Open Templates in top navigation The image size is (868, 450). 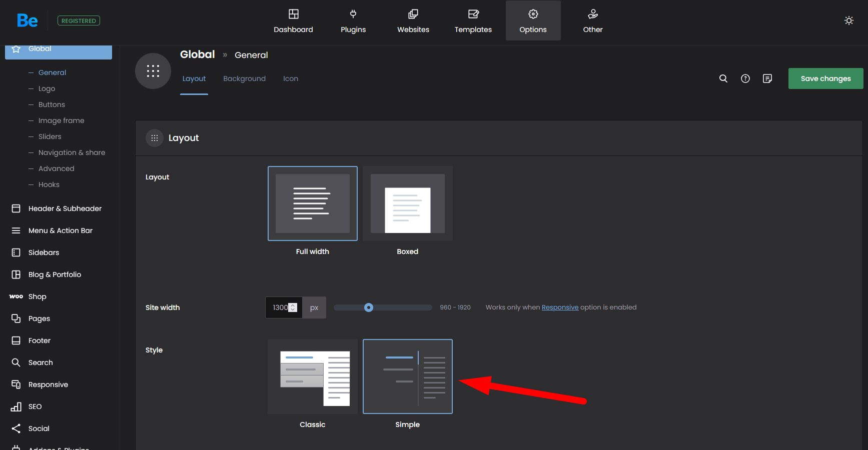[473, 21]
